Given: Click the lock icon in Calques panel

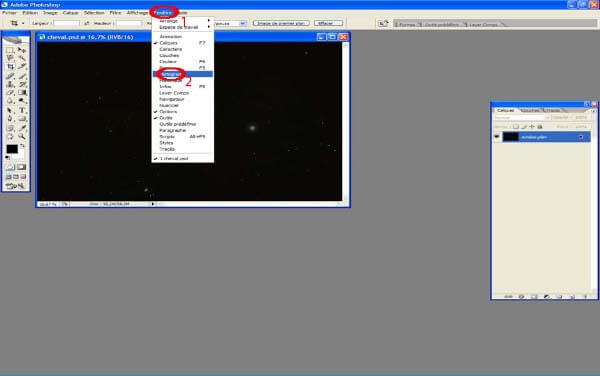Looking at the screenshot, I should 540,127.
